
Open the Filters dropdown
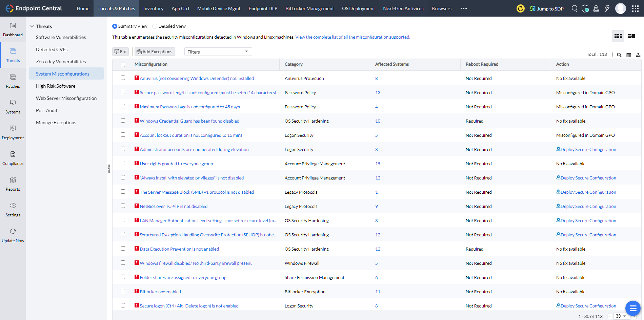point(218,52)
